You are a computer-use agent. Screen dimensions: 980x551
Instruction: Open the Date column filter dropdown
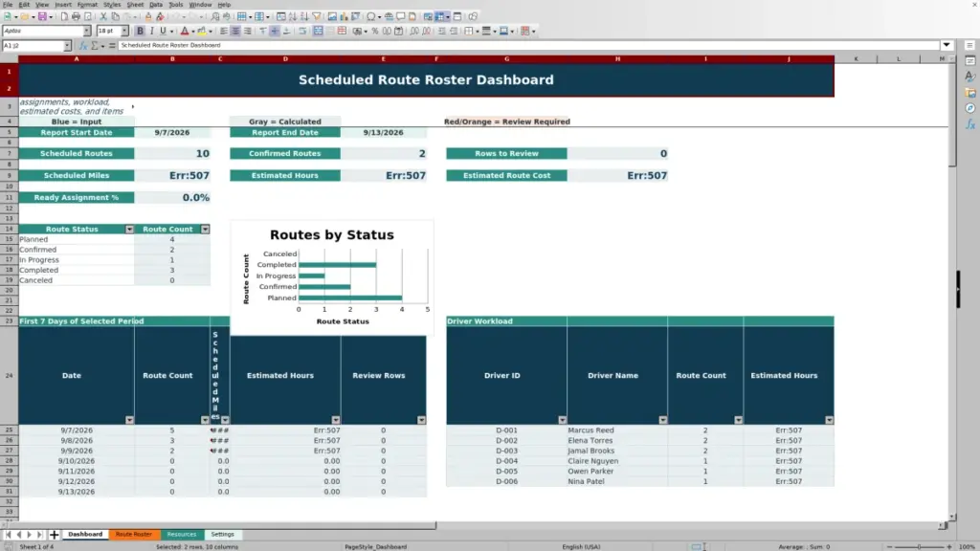coord(129,420)
